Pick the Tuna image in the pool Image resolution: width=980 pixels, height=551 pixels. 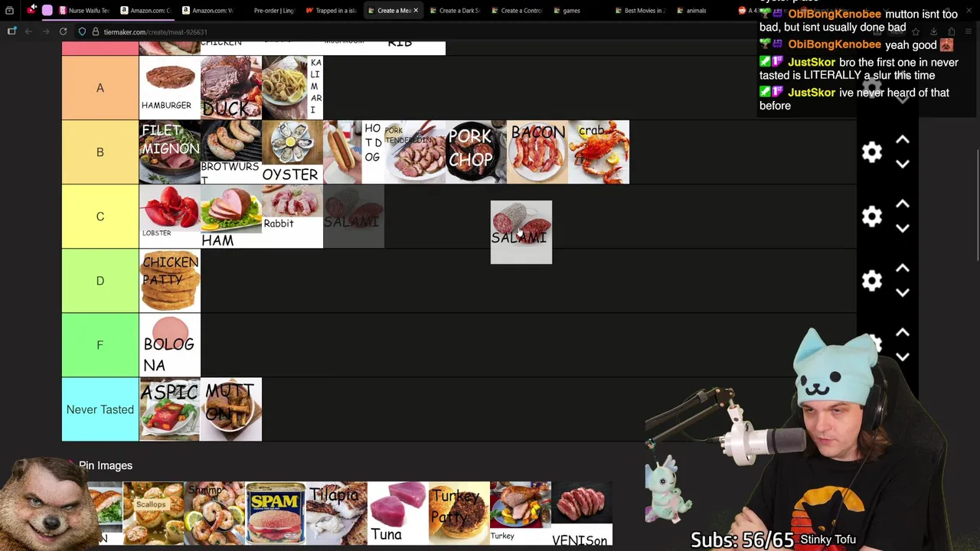point(398,513)
